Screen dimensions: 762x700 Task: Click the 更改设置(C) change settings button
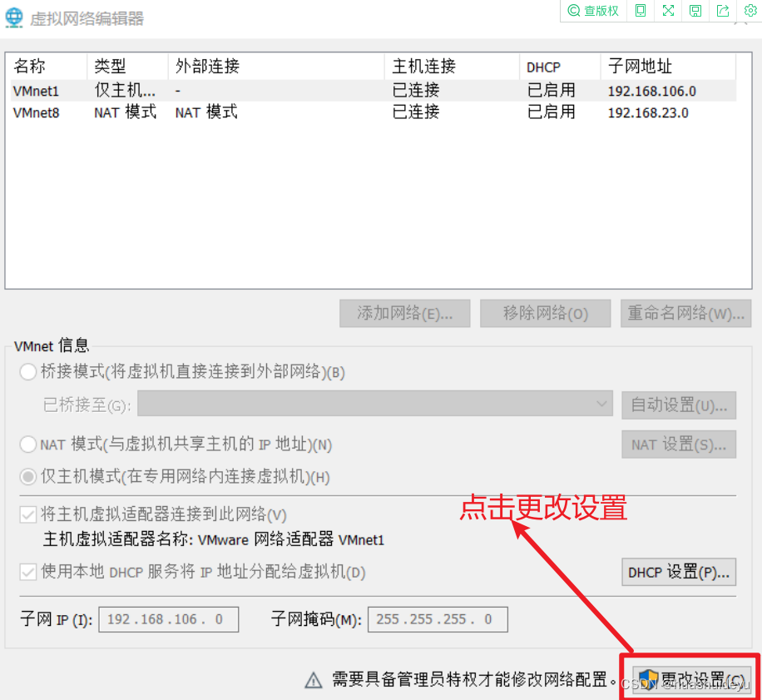[x=691, y=679]
